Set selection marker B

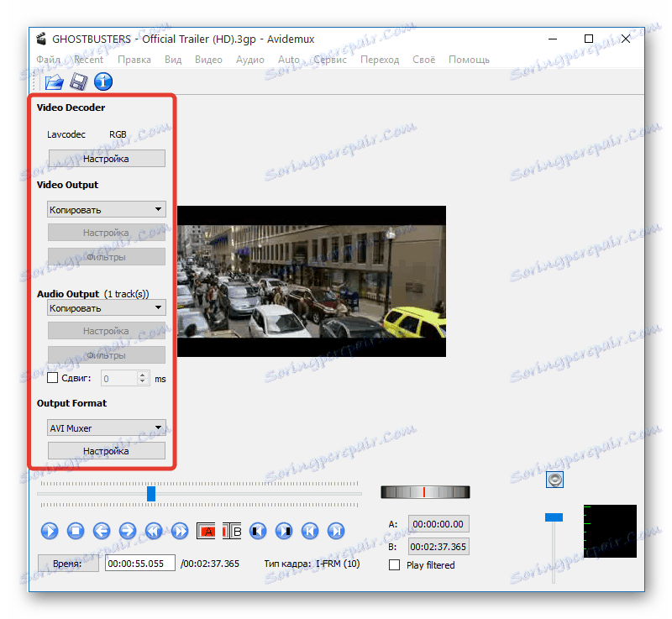click(x=232, y=530)
